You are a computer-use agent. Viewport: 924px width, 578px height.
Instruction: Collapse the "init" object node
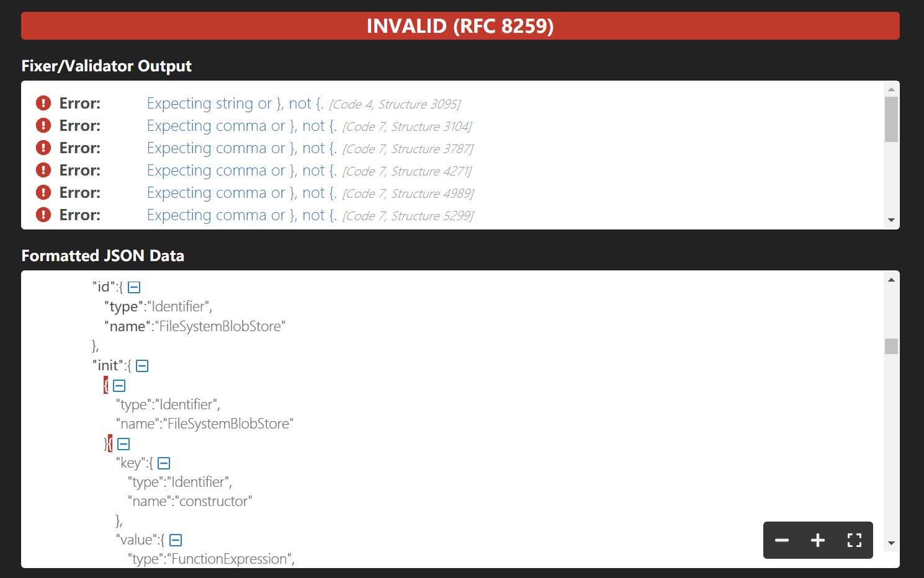141,365
